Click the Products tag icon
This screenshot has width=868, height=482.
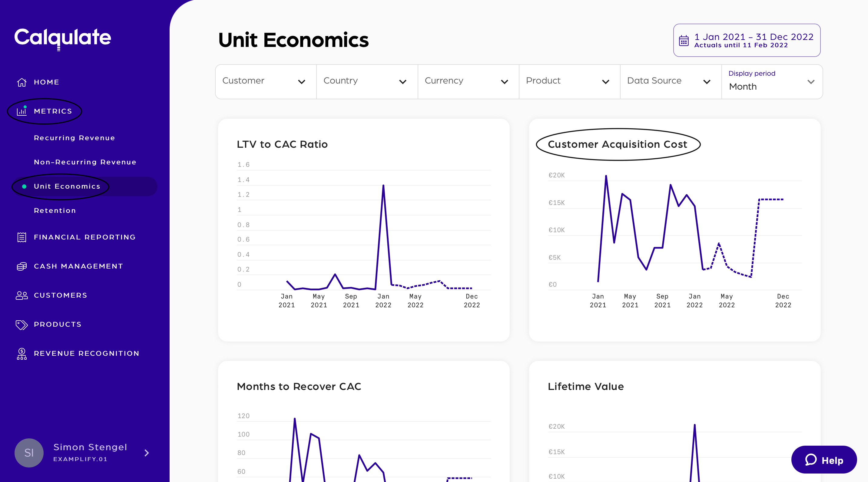point(22,324)
